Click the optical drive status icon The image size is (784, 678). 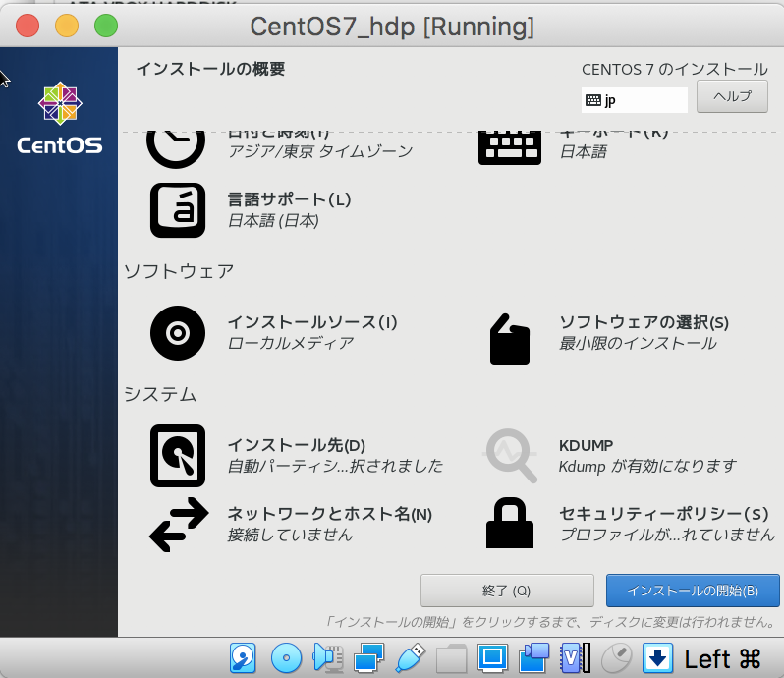(x=286, y=658)
